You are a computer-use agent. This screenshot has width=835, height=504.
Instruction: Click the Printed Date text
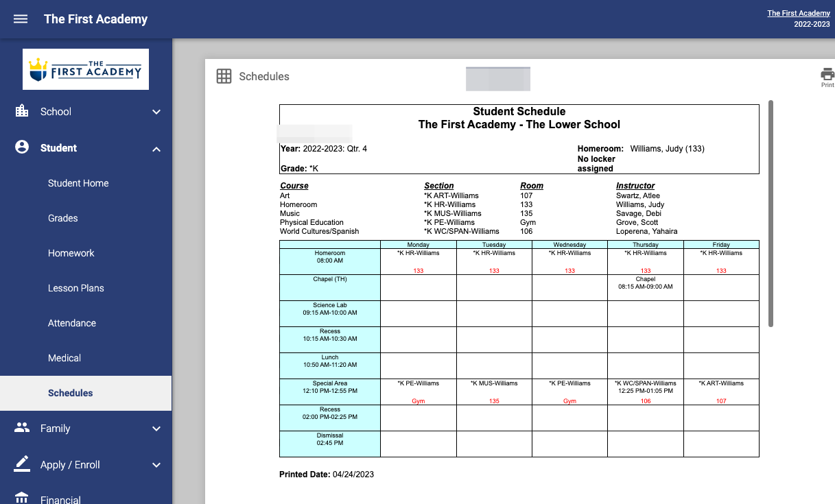(327, 475)
